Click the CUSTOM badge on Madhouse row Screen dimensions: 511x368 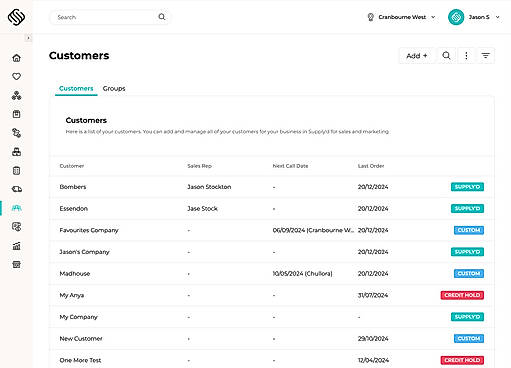click(469, 273)
